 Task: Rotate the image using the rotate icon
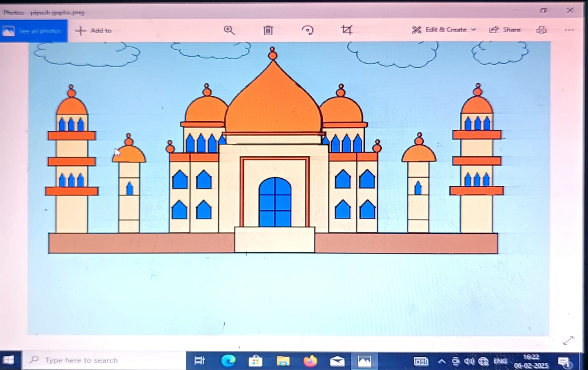(x=308, y=30)
